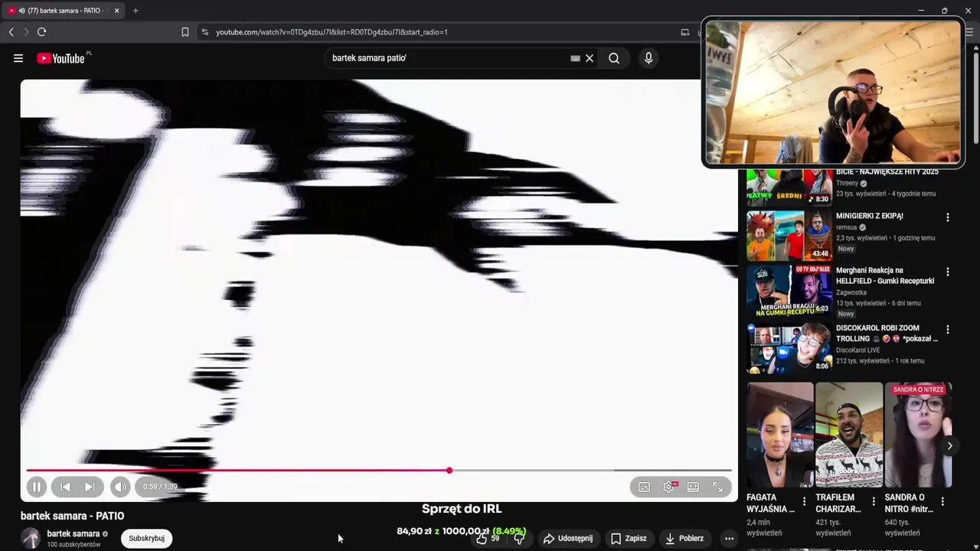Open more actions ellipsis below the video
The width and height of the screenshot is (980, 551).
click(729, 539)
